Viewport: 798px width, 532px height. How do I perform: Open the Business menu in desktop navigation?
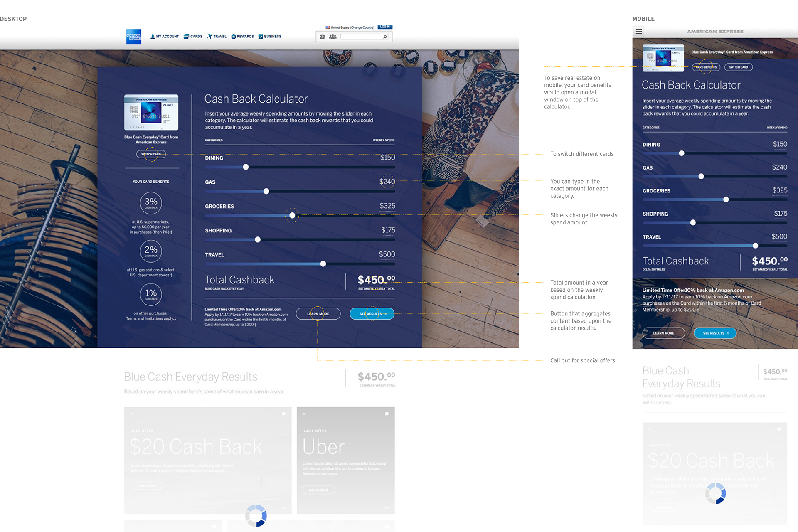(270, 37)
